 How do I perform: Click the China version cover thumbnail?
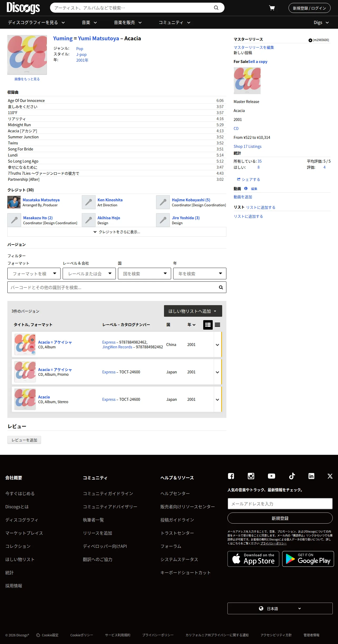tap(25, 344)
